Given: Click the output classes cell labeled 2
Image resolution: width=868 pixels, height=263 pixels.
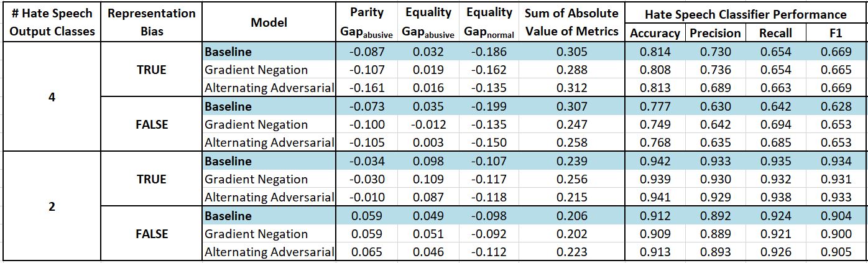Looking at the screenshot, I should pyautogui.click(x=52, y=207).
